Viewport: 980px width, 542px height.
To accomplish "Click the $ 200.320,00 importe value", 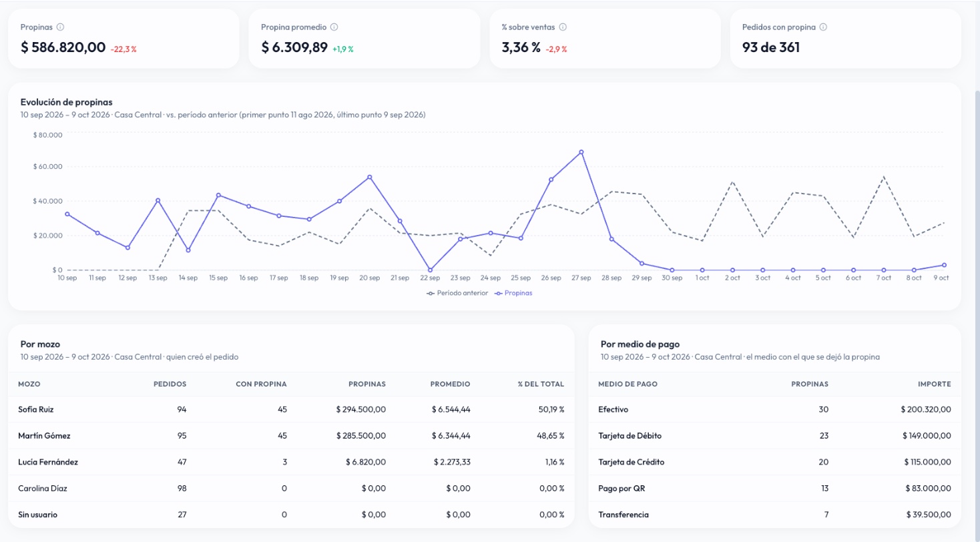I will (926, 409).
